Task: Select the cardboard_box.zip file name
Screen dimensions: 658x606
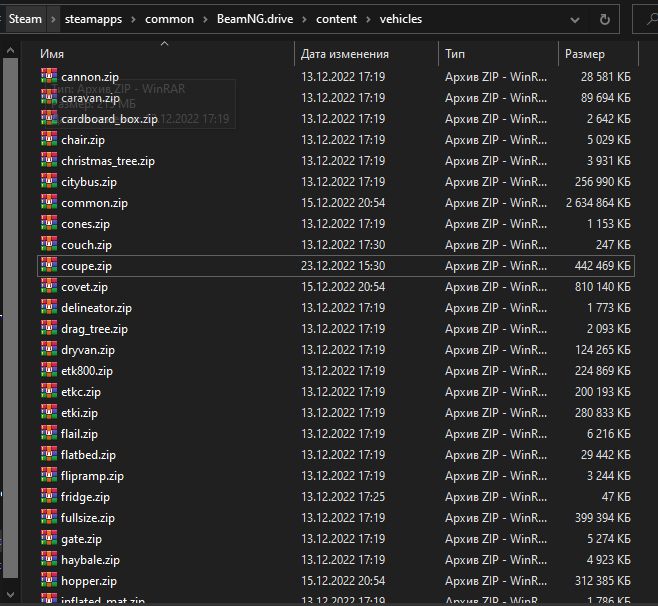Action: [x=109, y=119]
